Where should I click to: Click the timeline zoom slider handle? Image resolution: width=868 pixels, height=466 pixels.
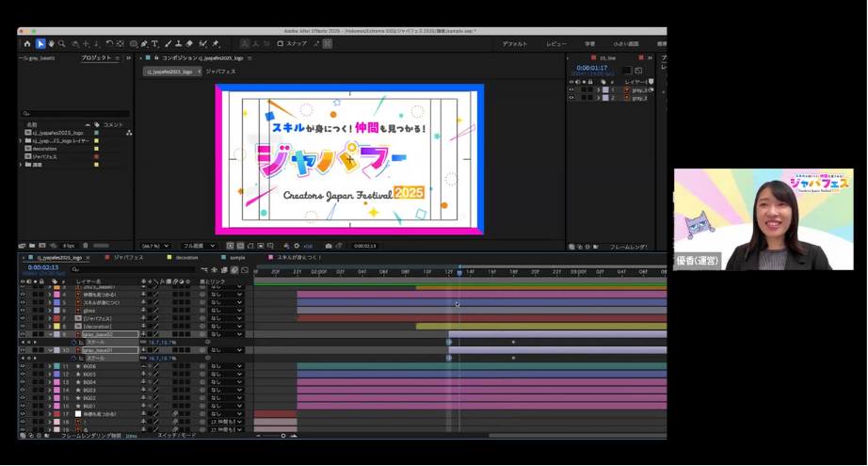tap(282, 436)
